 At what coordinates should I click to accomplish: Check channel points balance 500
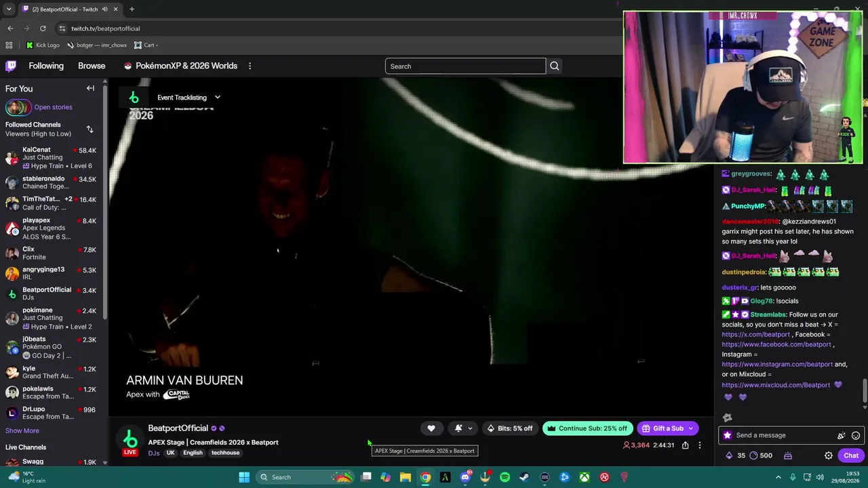[x=761, y=455]
